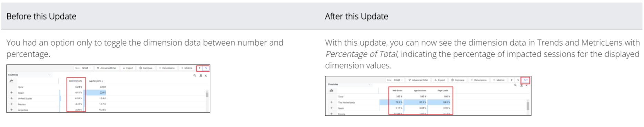Click the search magnifier icon in the right screenshot
Screen dimensions: 644x127
(515, 85)
